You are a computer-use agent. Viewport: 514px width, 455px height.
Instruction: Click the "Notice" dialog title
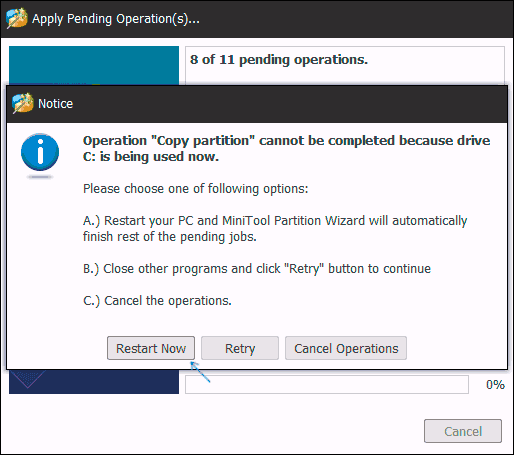[55, 104]
